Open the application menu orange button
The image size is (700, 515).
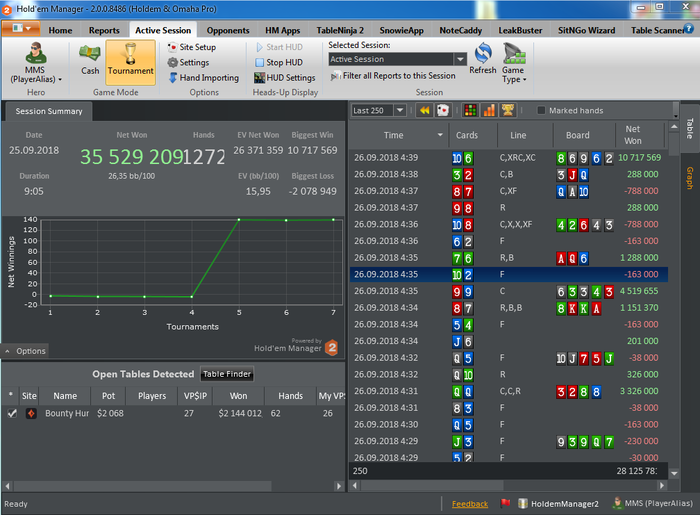(21, 29)
